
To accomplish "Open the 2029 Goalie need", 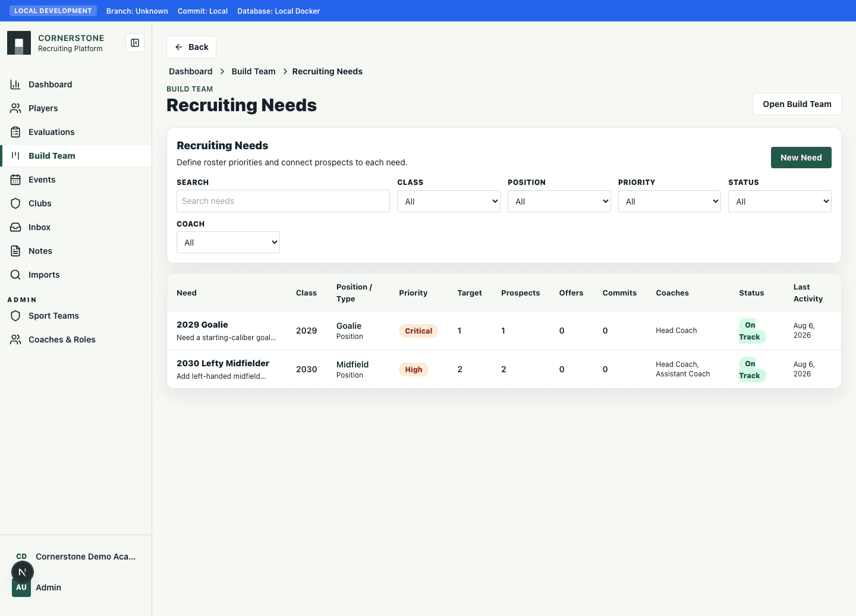I will point(202,325).
